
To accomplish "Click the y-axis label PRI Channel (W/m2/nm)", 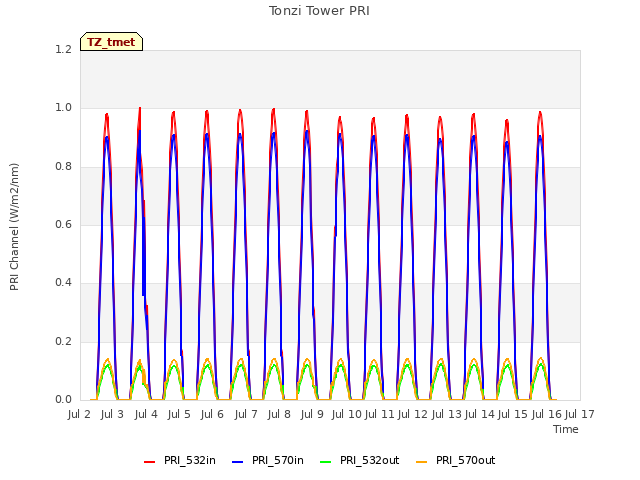I will (14, 227).
